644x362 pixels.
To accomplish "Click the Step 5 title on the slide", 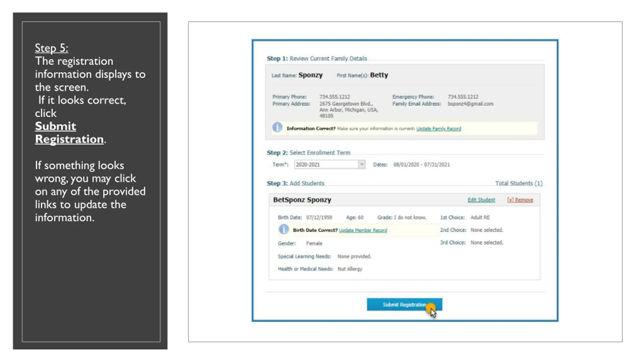I will (52, 48).
